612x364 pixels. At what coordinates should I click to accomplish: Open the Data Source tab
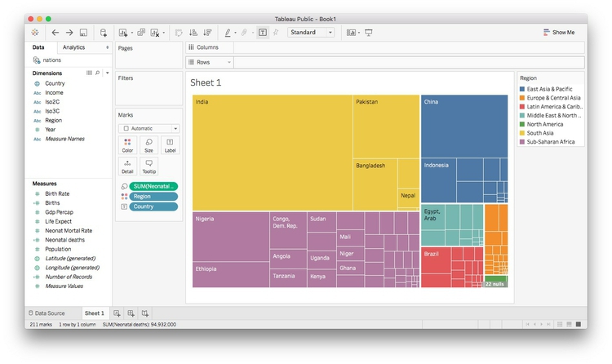coord(52,313)
